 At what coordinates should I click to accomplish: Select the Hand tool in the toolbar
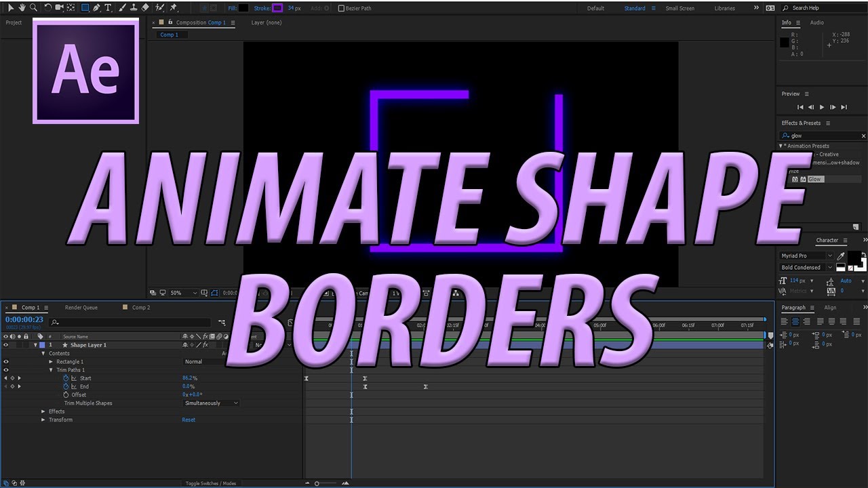click(22, 8)
